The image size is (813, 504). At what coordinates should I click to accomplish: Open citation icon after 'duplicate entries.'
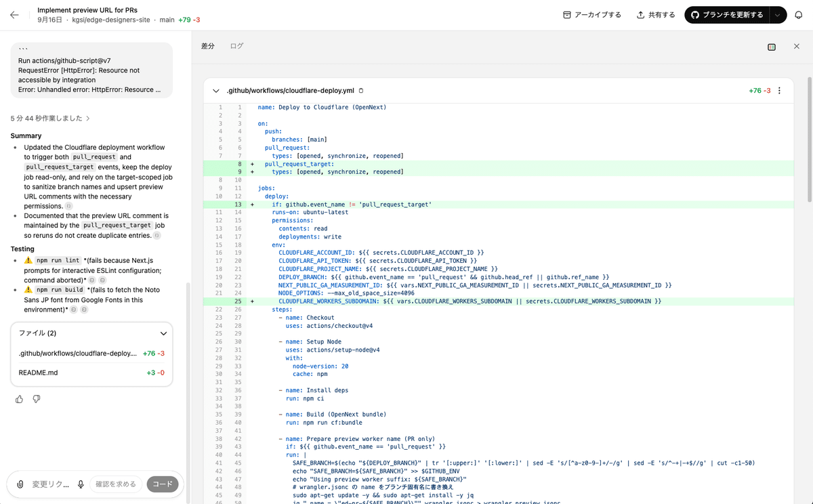(x=157, y=236)
